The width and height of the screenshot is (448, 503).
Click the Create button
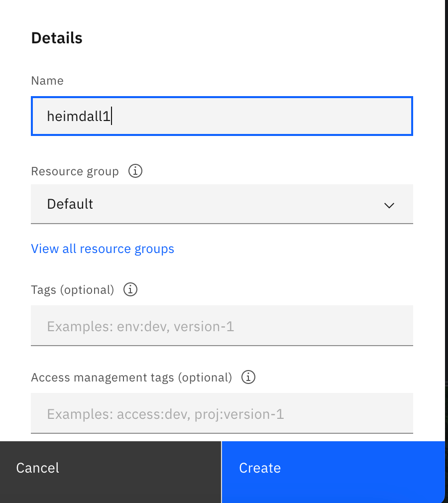tap(334, 472)
